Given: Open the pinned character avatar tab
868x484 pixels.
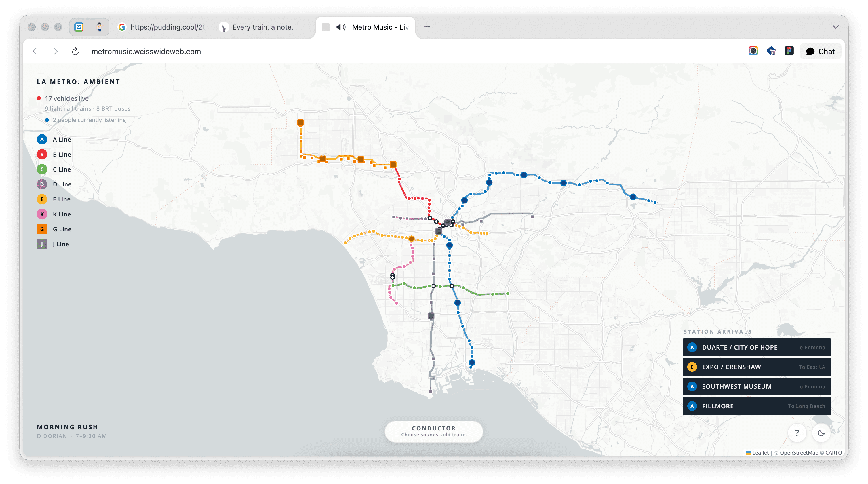Looking at the screenshot, I should click(99, 27).
